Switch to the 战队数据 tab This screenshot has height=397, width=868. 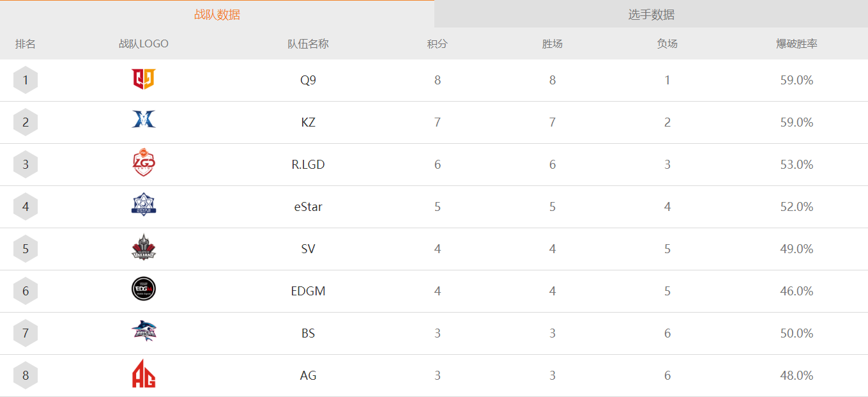tap(217, 15)
